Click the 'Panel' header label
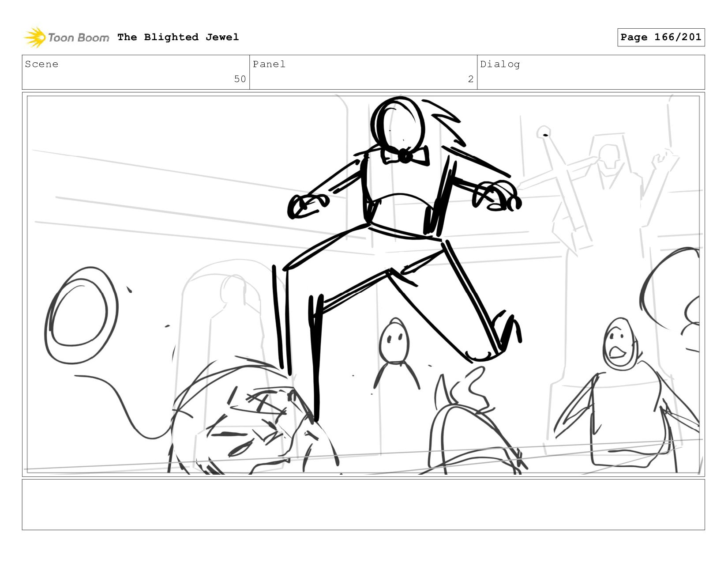This screenshot has width=728, height=563. click(269, 64)
